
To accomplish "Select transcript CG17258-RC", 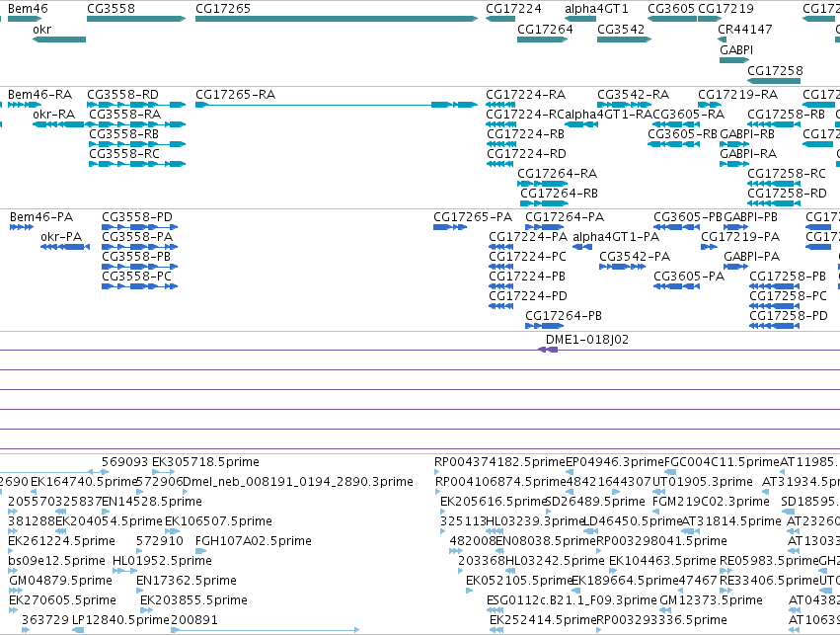I will (x=774, y=184).
